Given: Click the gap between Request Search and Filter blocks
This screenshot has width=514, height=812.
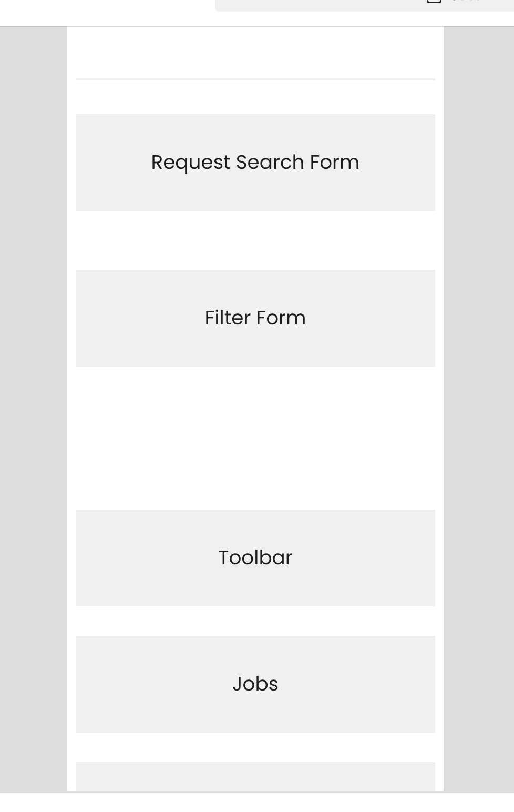Looking at the screenshot, I should (x=255, y=240).
